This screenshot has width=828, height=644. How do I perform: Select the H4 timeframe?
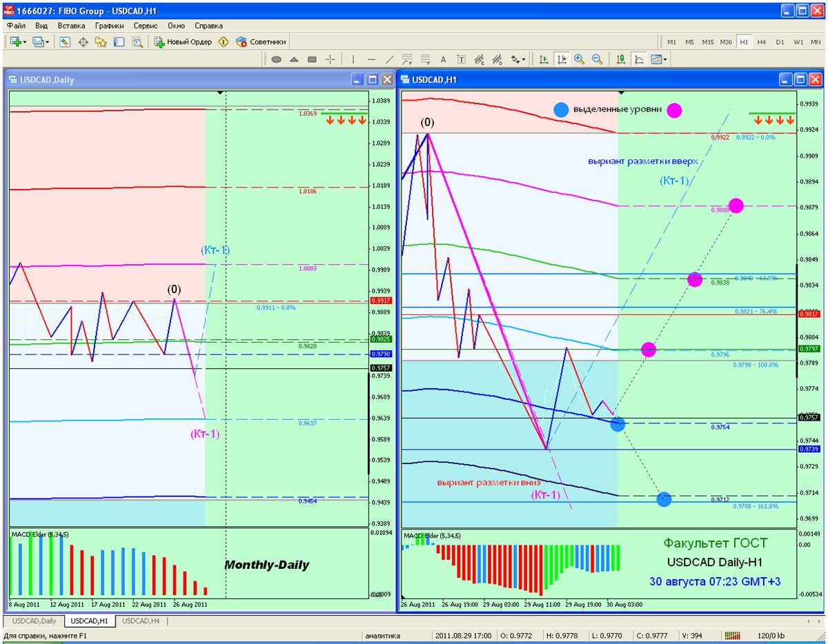click(762, 42)
